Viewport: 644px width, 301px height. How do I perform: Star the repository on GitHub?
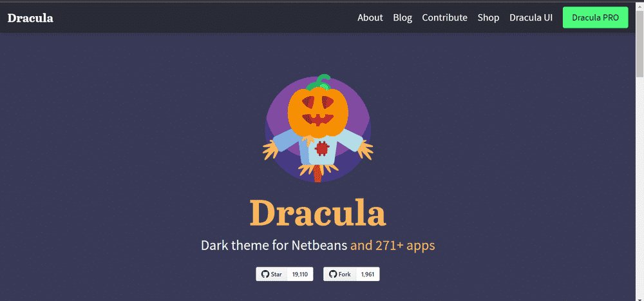coord(272,275)
